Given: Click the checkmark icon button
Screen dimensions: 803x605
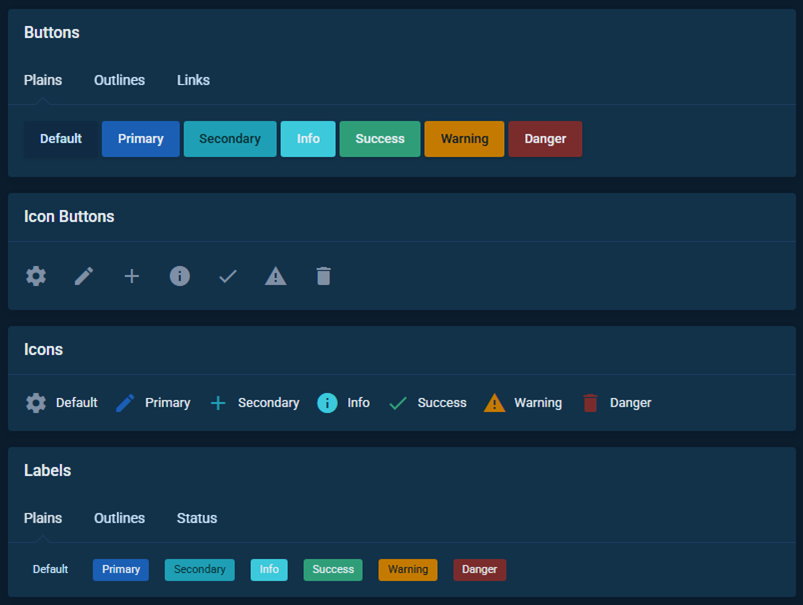Looking at the screenshot, I should (228, 276).
